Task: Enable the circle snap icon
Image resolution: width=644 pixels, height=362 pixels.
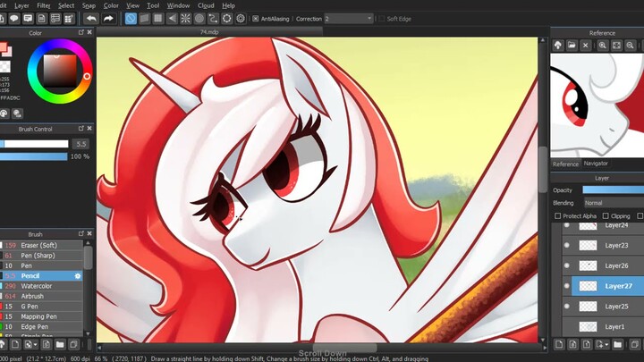Action: 199,19
